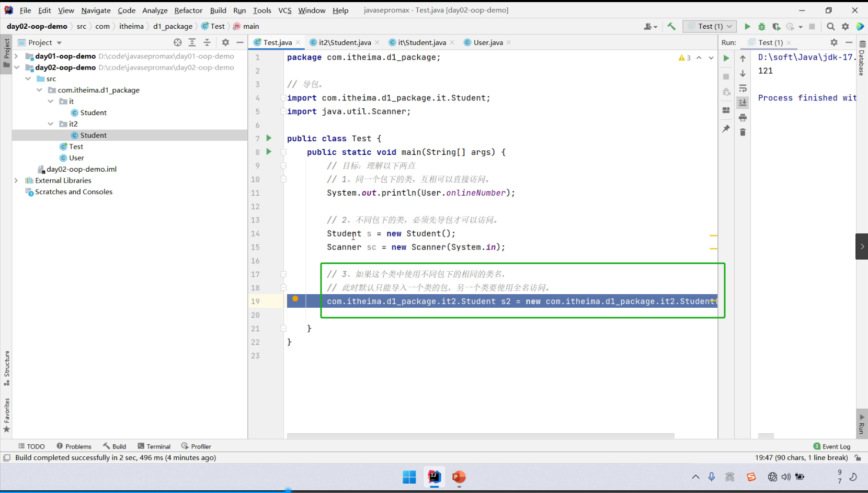Open the Terminal tool window button

[x=154, y=446]
